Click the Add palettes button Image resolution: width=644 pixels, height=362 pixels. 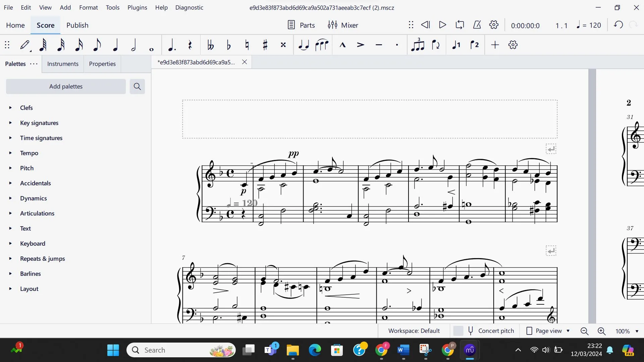click(x=66, y=86)
